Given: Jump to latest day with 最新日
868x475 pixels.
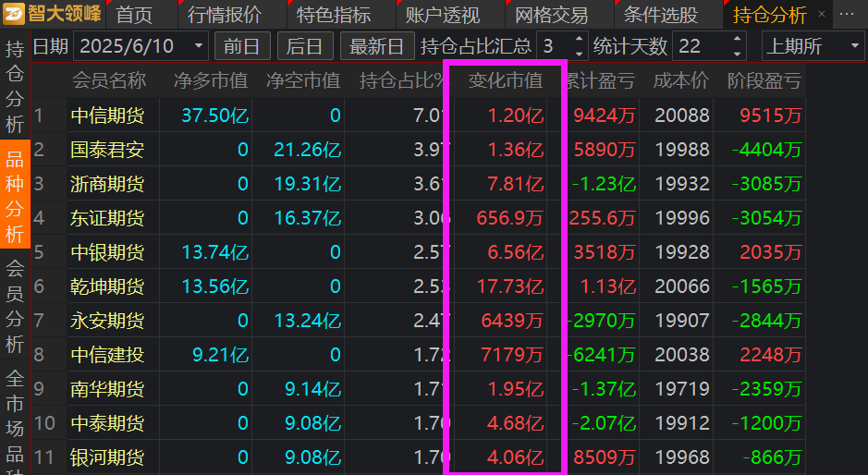Looking at the screenshot, I should (377, 46).
